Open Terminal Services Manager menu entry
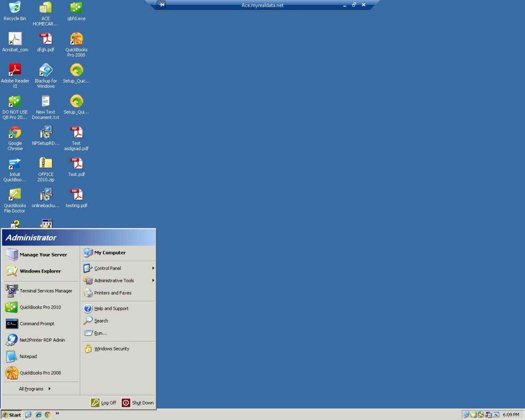Screen dimensions: 525x420 [x=45, y=291]
